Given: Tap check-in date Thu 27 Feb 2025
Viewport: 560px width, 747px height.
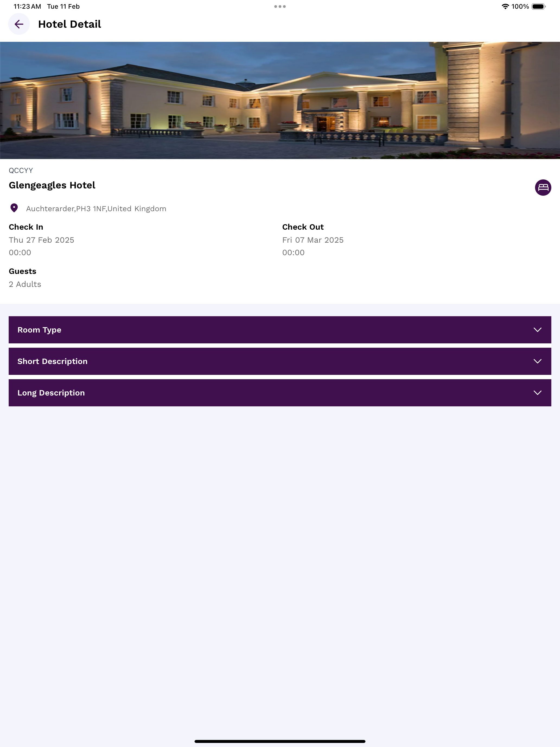Looking at the screenshot, I should [x=42, y=240].
